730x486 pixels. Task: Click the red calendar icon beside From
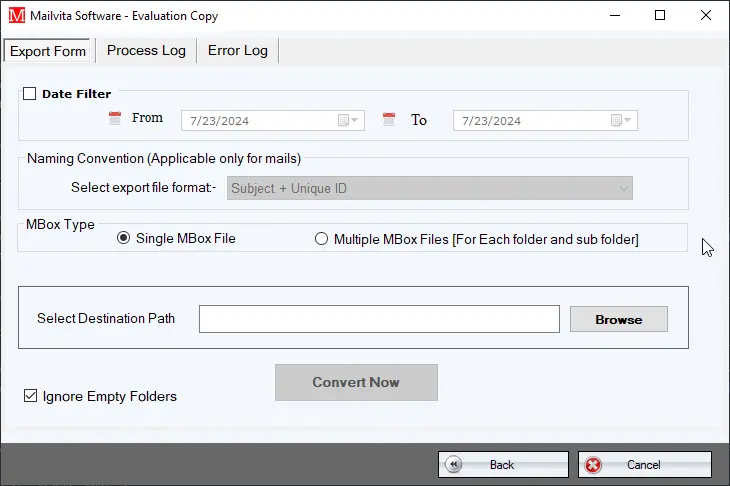pyautogui.click(x=115, y=118)
